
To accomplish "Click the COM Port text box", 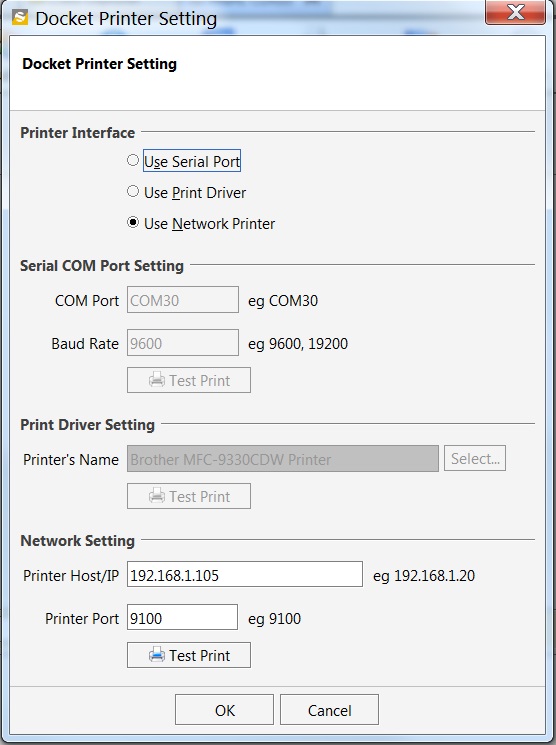I will (x=182, y=299).
